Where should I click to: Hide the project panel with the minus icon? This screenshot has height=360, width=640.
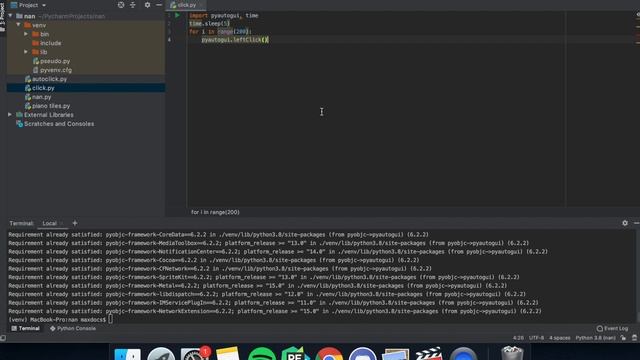(159, 5)
